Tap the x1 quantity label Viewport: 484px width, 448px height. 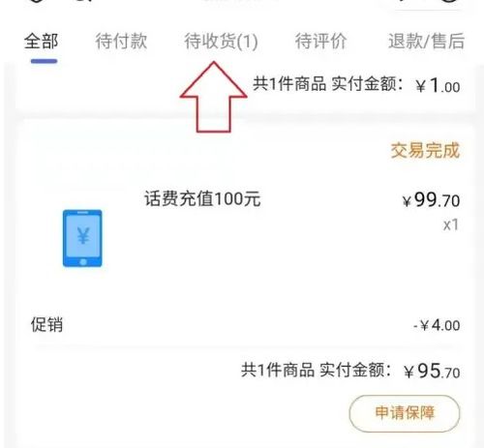point(451,225)
